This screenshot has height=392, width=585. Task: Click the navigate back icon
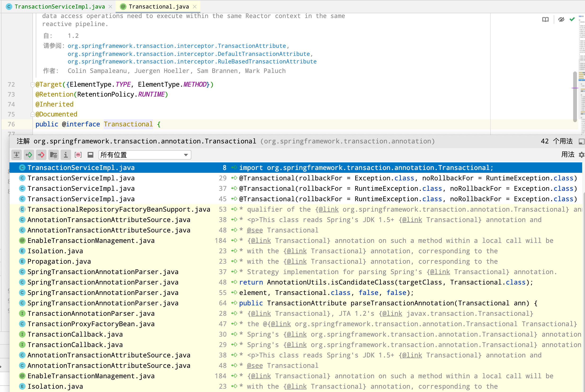pos(28,154)
